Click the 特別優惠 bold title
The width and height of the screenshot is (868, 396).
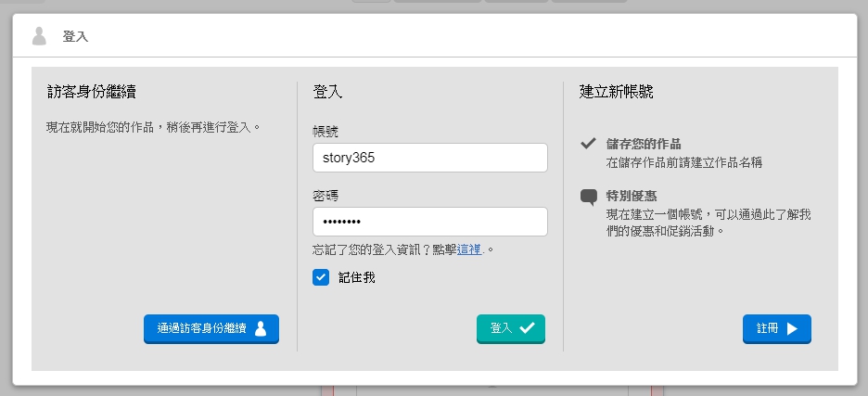tap(632, 197)
